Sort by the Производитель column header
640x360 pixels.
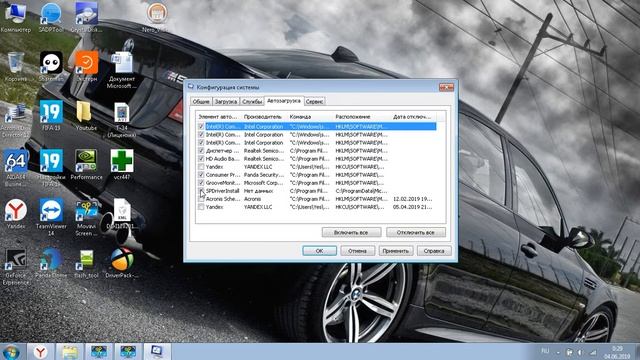(x=264, y=117)
